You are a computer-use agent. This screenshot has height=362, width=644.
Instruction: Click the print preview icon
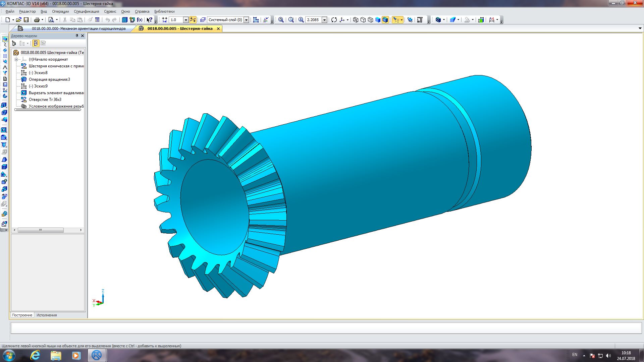[x=51, y=20]
